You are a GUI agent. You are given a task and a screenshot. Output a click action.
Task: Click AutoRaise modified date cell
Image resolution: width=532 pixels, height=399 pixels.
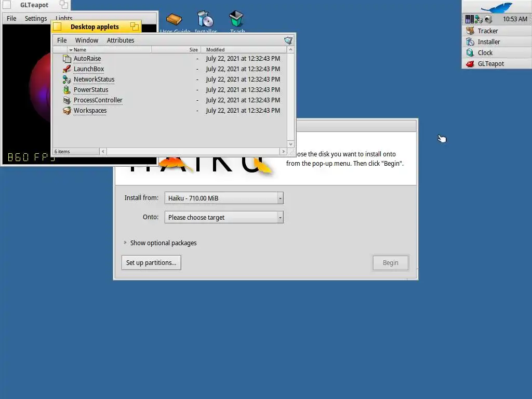tap(243, 59)
